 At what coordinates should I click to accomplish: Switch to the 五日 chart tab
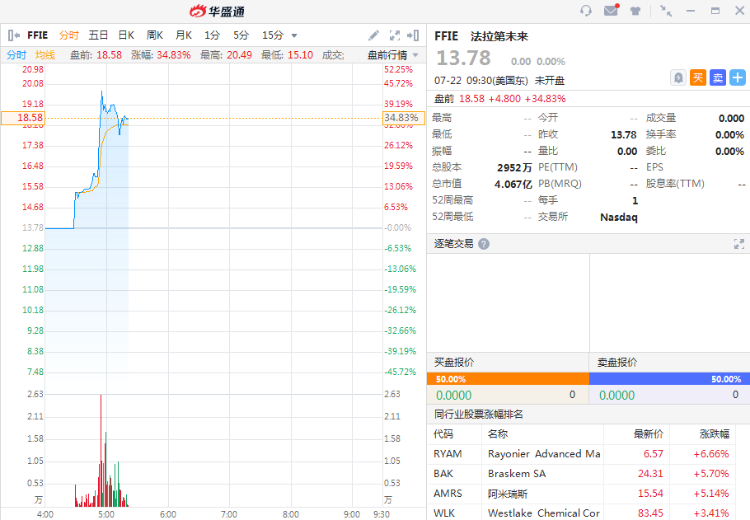[98, 36]
